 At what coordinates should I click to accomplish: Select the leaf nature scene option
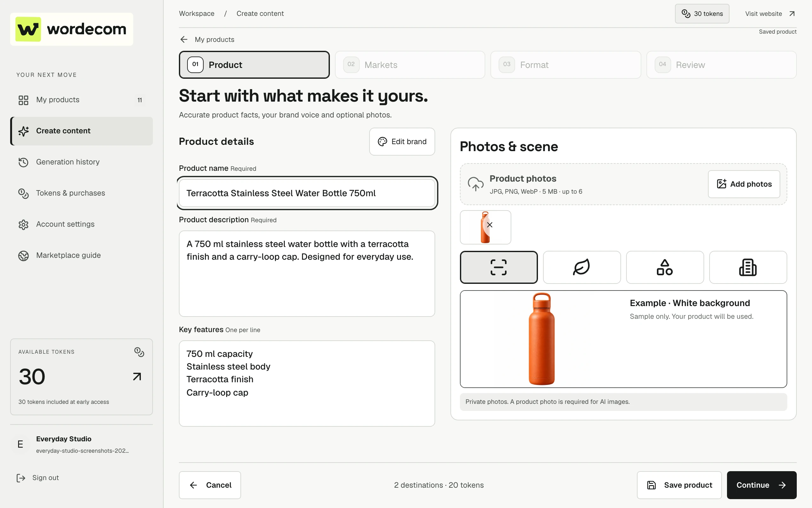(582, 267)
